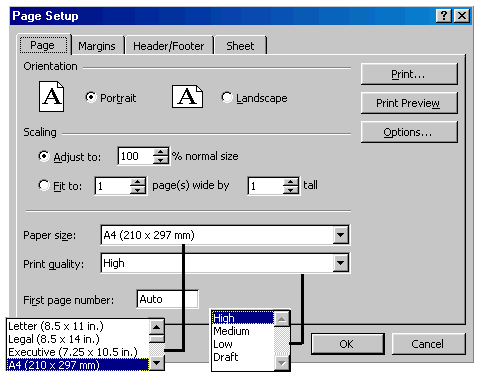484x376 pixels.
Task: Decrease the Adjust to percentage spinner
Action: (x=161, y=160)
